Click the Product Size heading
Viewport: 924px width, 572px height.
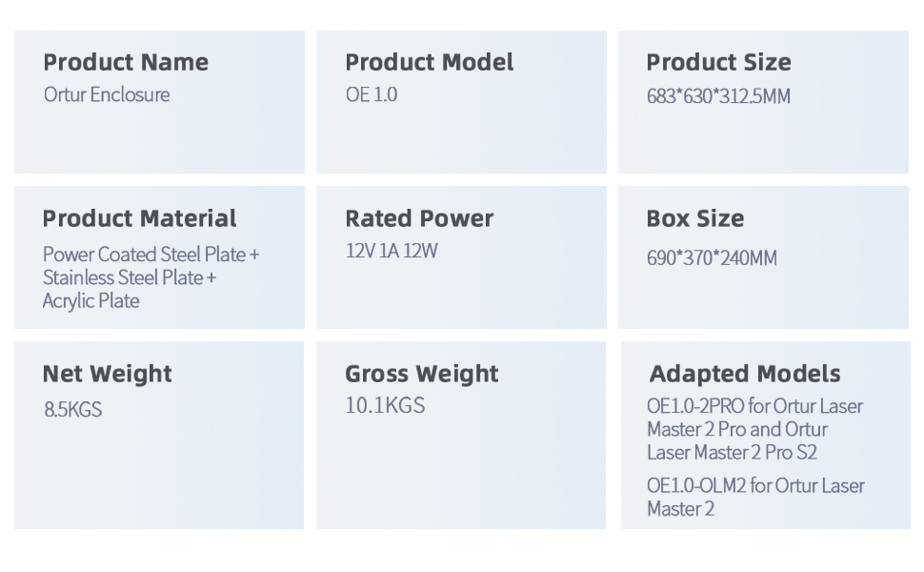[x=718, y=63]
